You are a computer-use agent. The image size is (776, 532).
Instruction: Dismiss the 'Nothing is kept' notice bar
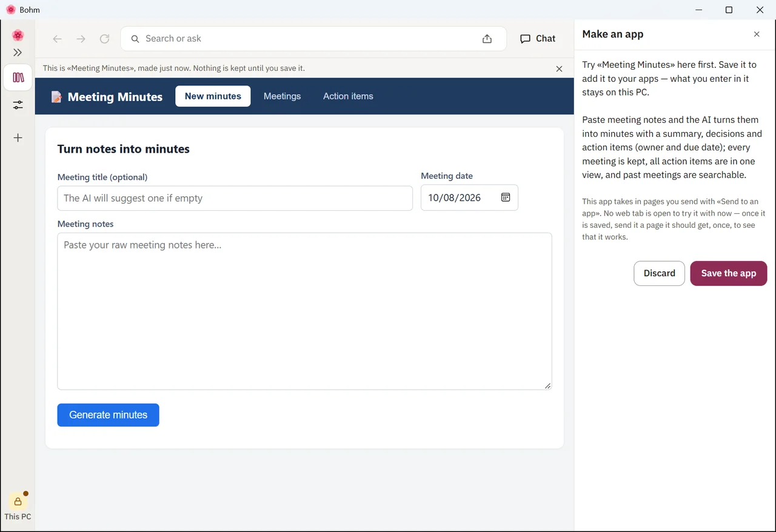[559, 68]
